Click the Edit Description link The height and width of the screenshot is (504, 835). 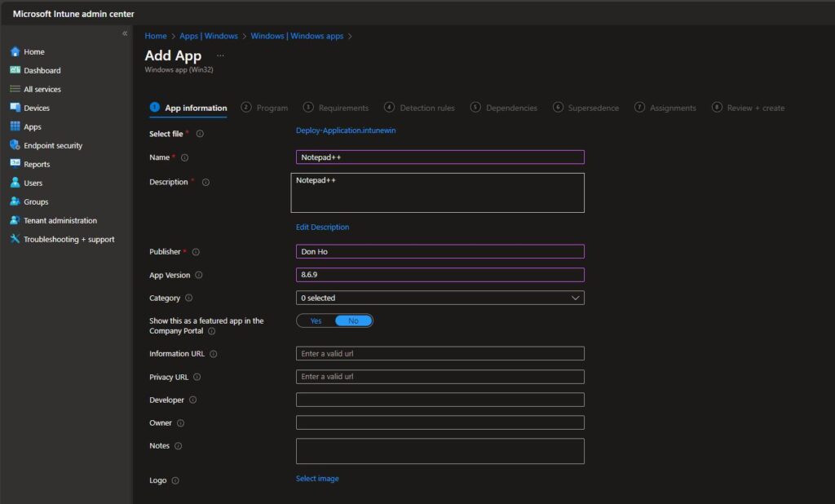[x=323, y=227]
